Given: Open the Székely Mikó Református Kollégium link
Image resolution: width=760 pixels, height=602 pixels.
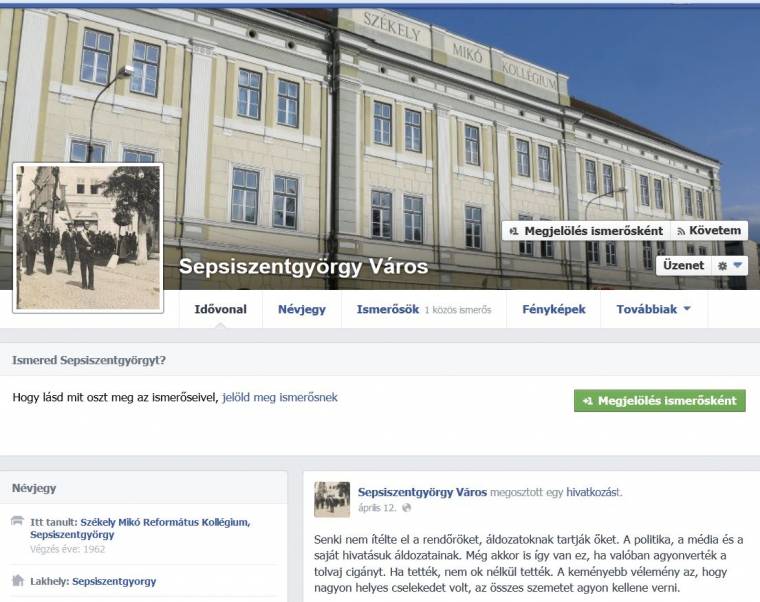Looking at the screenshot, I should (140, 528).
